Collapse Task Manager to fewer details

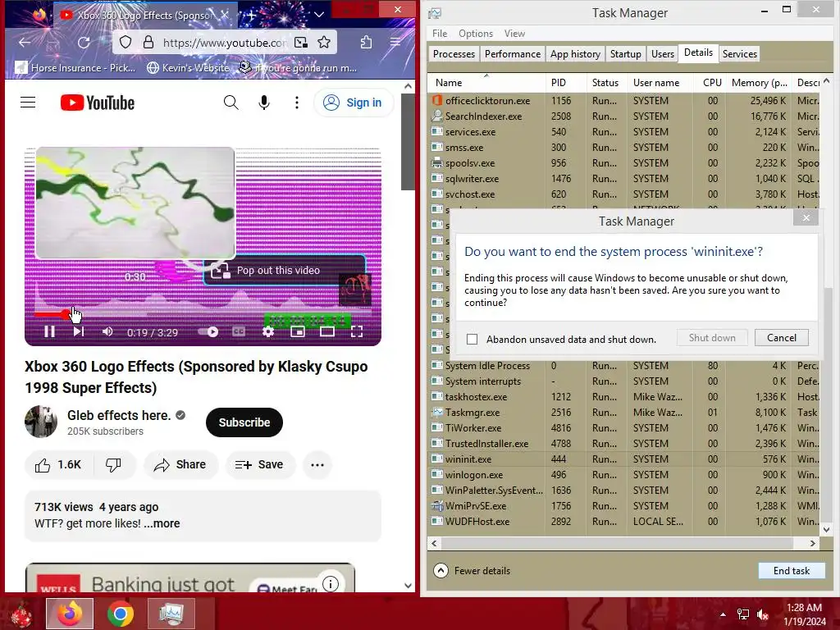coord(472,571)
